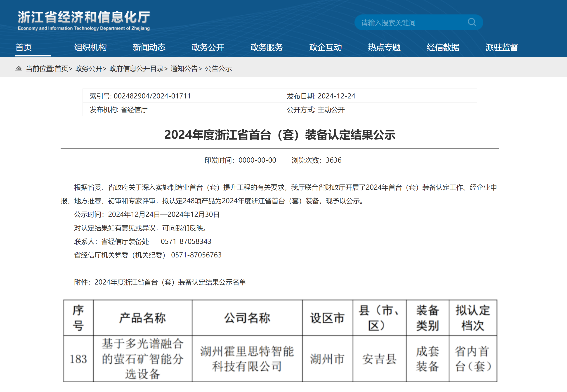Open 政企互动 navigation item
The width and height of the screenshot is (567, 392).
click(x=325, y=47)
